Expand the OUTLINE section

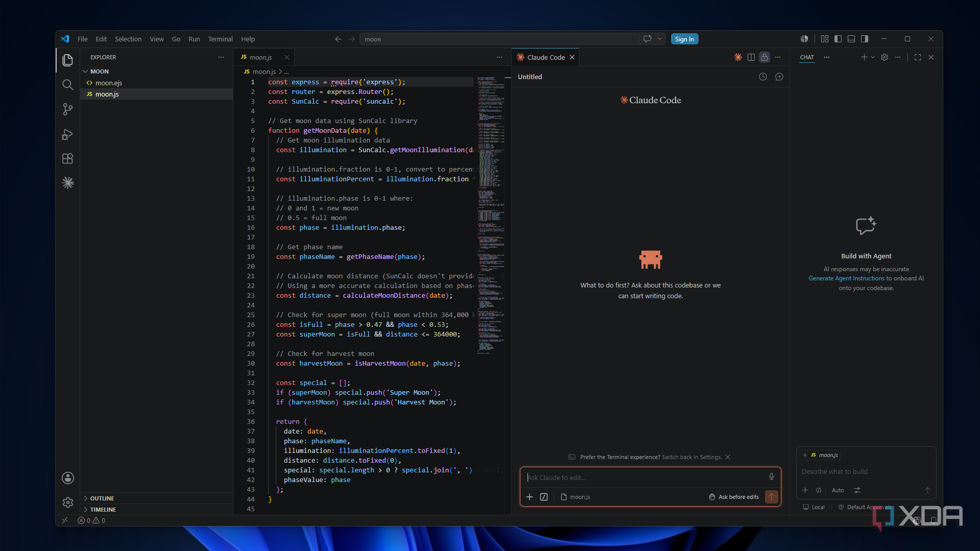coord(156,498)
